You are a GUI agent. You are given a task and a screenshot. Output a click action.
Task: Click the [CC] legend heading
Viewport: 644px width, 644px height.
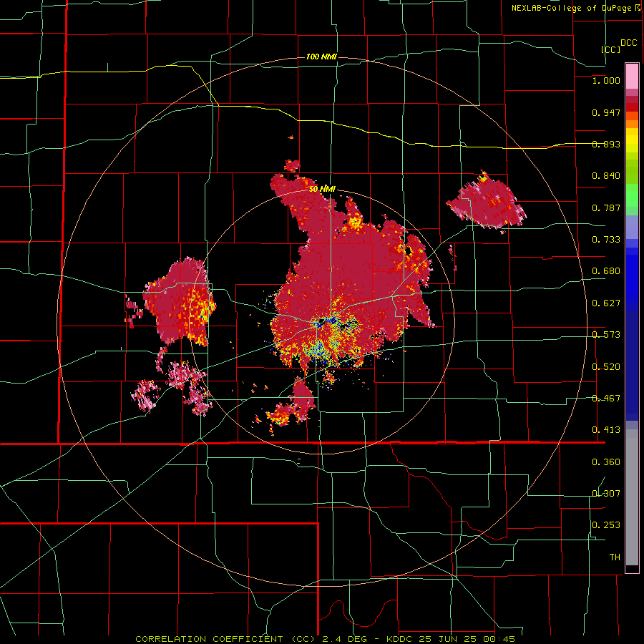pyautogui.click(x=610, y=49)
